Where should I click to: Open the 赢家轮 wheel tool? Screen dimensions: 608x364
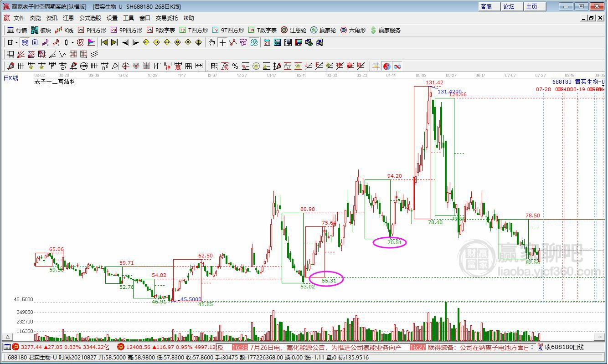323,30
